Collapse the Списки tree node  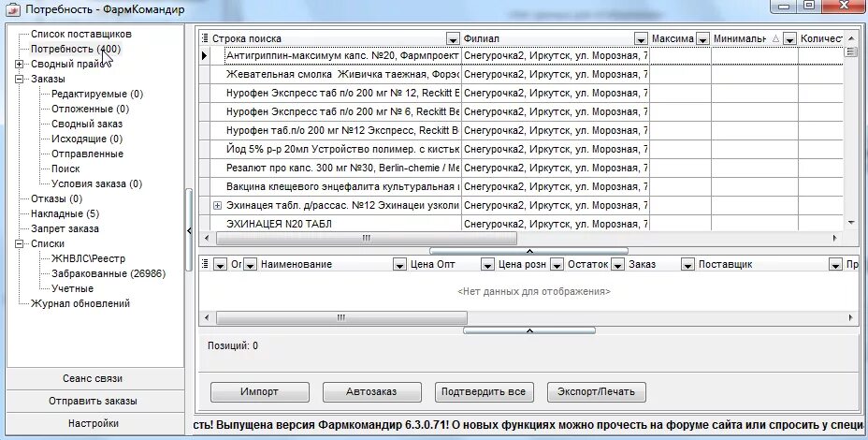(x=20, y=243)
